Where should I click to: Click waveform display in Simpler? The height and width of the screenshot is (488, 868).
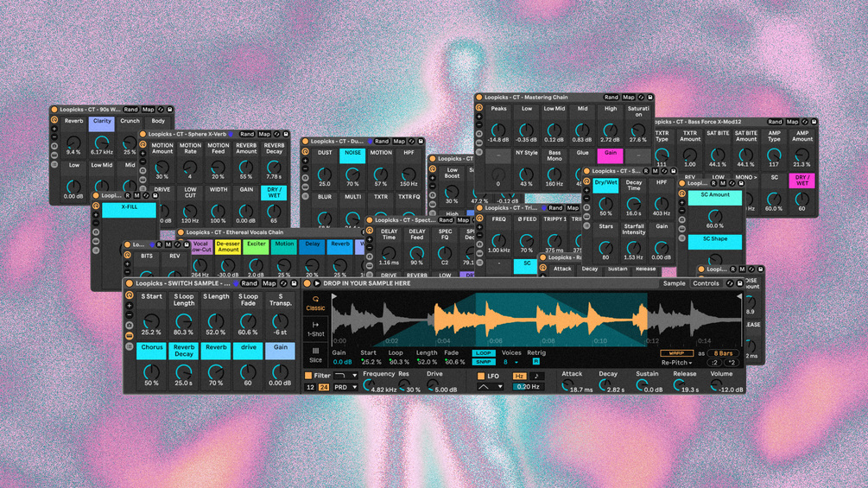point(536,320)
